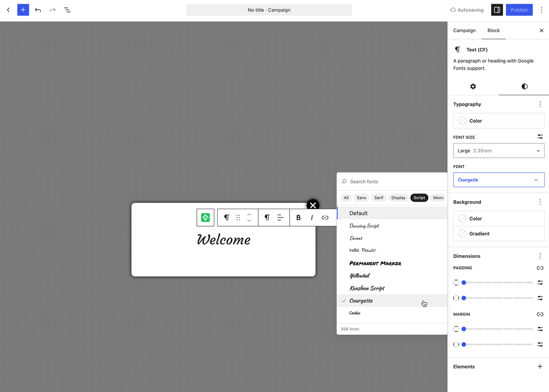
Task: Close the block settings sidebar
Action: (541, 31)
